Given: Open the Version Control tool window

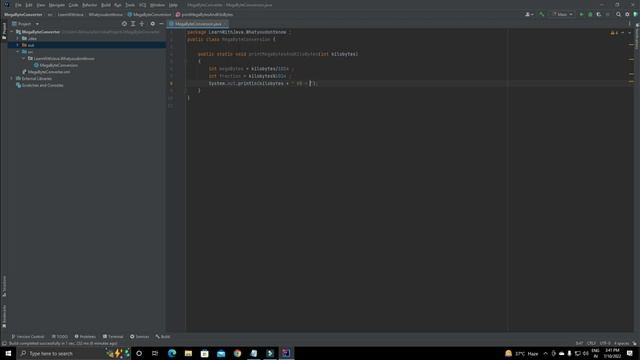Looking at the screenshot, I should 28,337.
